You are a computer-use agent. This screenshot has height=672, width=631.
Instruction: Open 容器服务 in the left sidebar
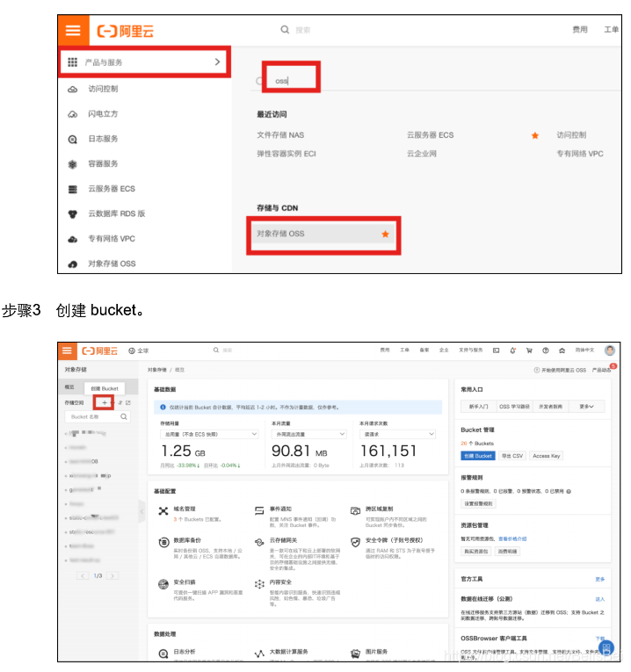[x=103, y=163]
